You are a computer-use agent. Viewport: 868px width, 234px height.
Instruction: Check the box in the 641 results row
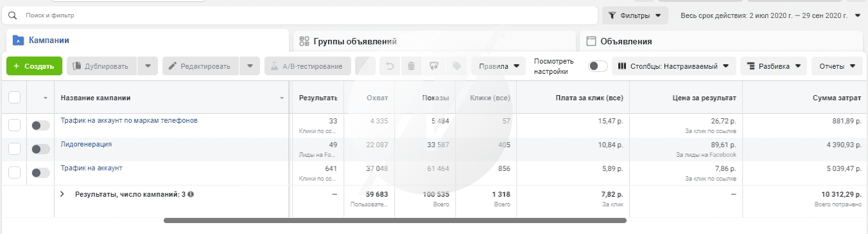14,173
